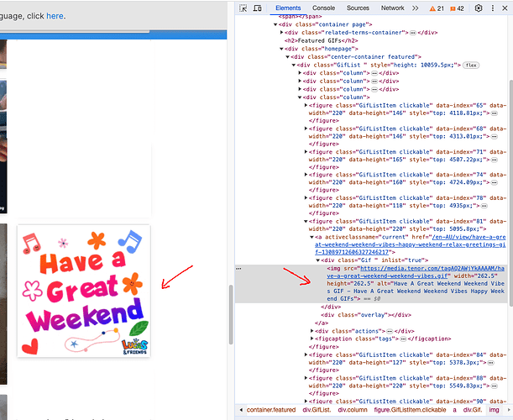Activate the inspect element picker icon

243,8
